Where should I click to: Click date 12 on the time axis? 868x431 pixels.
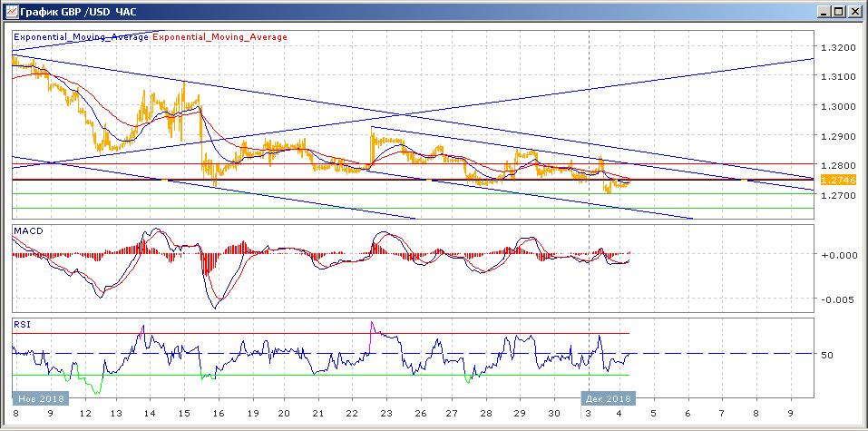pos(85,413)
